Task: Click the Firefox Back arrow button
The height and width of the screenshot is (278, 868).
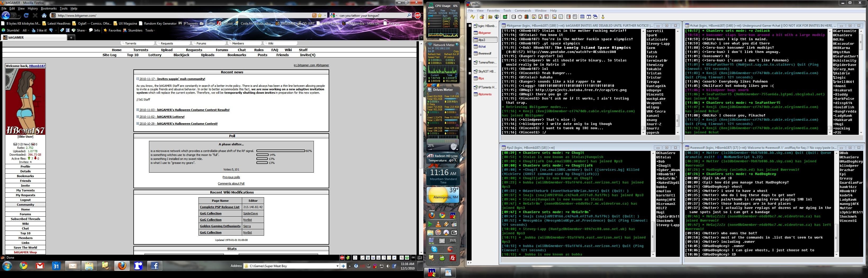Action: click(x=6, y=15)
